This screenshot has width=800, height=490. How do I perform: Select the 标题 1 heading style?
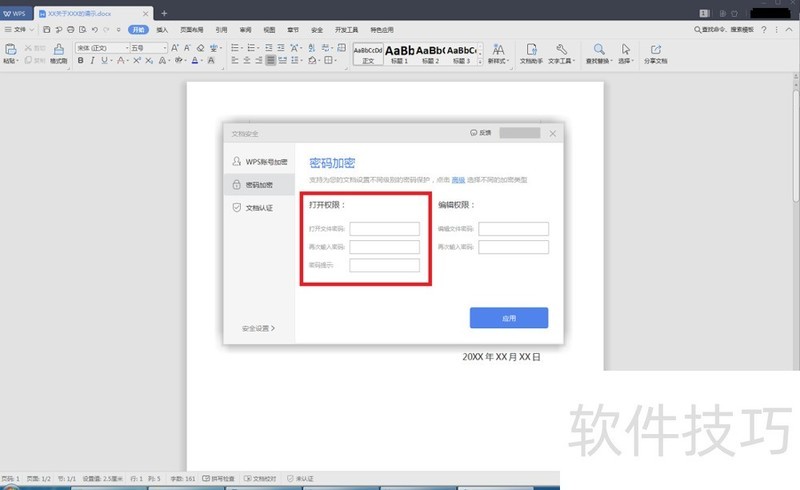[399, 54]
